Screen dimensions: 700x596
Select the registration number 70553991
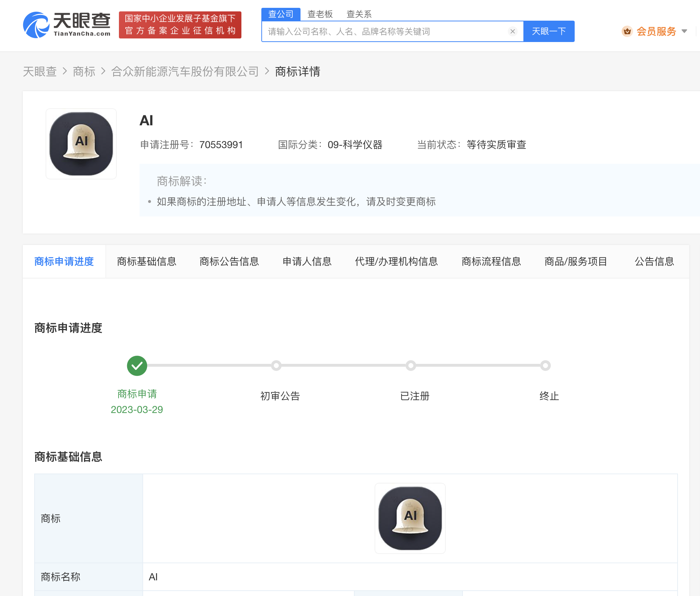coord(221,145)
